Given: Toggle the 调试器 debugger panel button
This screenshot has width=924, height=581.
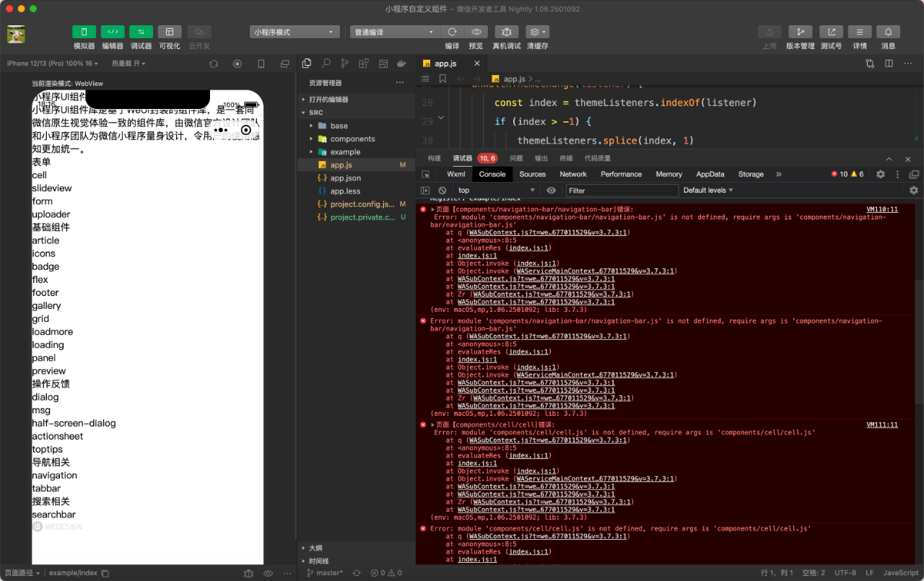Looking at the screenshot, I should [141, 32].
